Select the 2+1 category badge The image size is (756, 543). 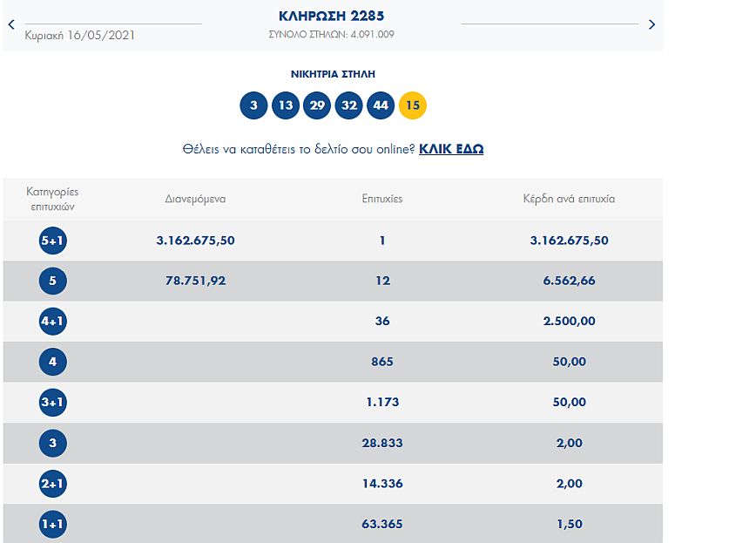pos(53,484)
